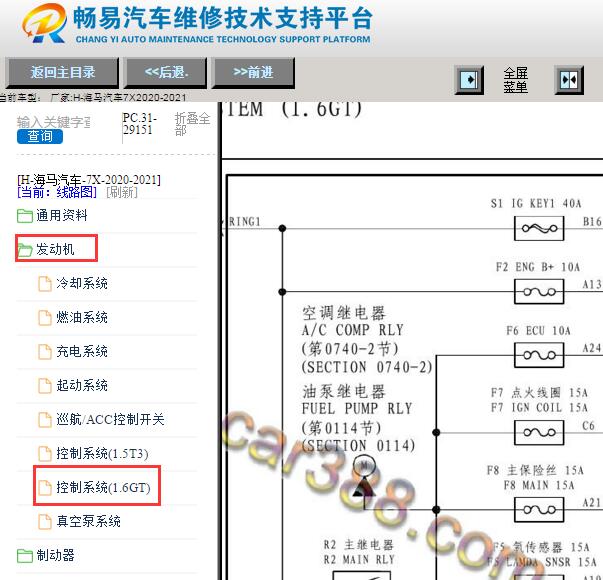This screenshot has width=603, height=580.
Task: Open the 冷却系统 document
Action: [82, 283]
